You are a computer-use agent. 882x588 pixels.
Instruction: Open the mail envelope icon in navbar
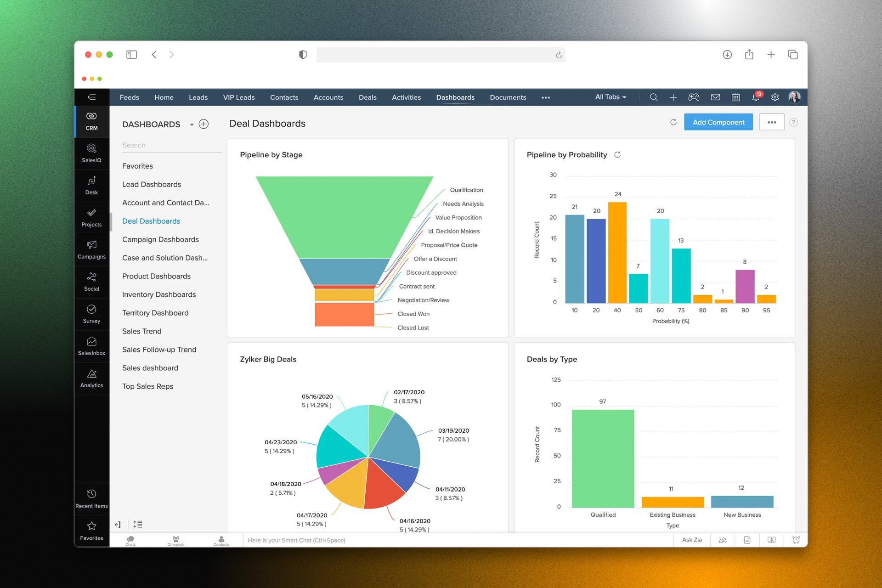click(716, 97)
